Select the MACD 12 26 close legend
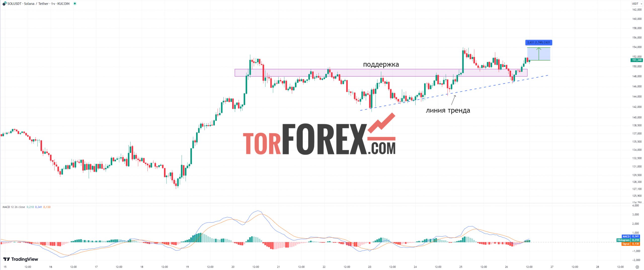Screen dimensions: 644x270 14,207
